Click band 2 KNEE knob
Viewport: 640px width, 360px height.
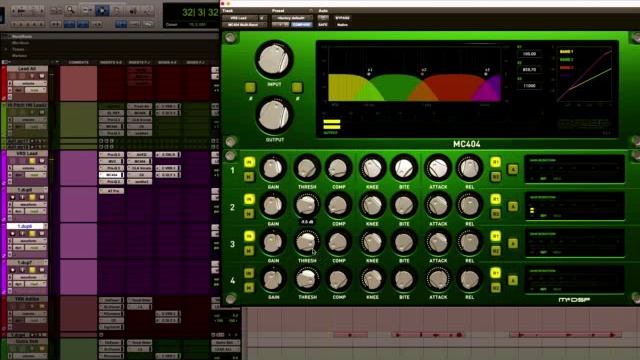[372, 205]
